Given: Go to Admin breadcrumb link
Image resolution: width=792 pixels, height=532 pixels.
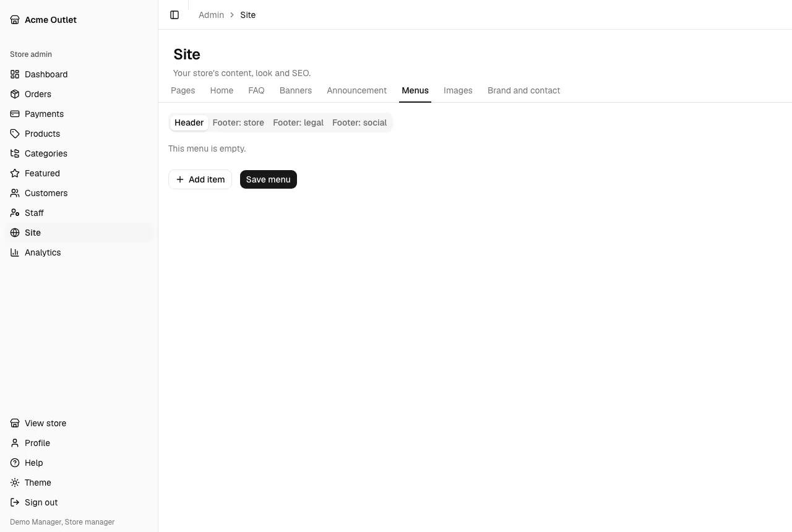Looking at the screenshot, I should [211, 15].
